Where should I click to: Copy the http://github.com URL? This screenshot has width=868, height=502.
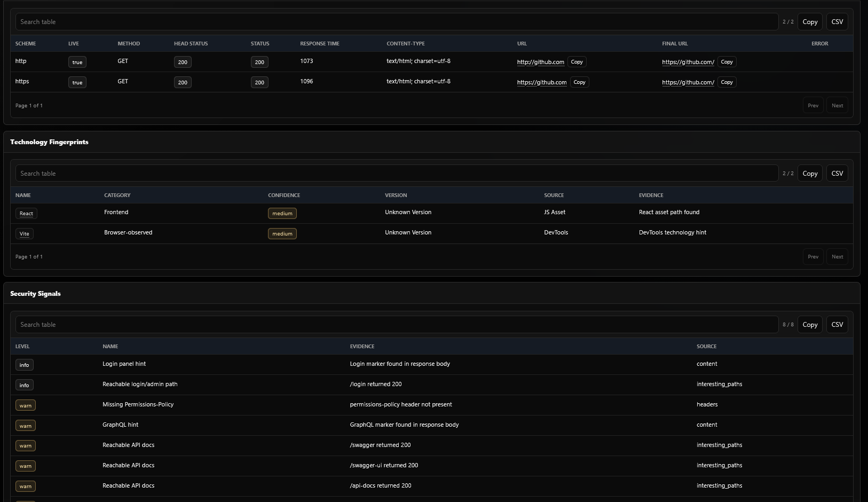pos(577,62)
